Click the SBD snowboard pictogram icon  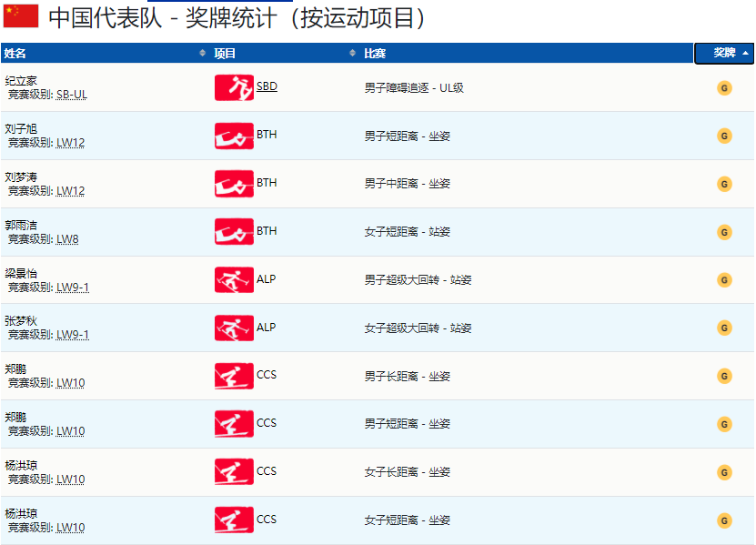pos(234,87)
